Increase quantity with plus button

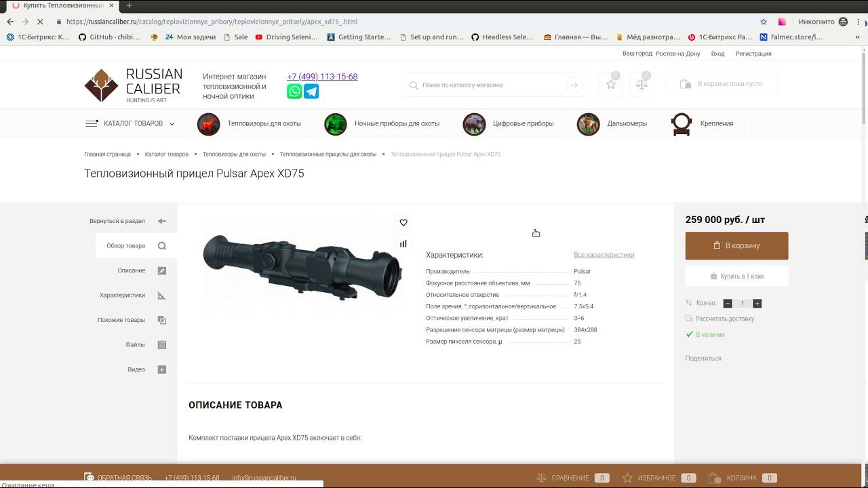coord(757,304)
